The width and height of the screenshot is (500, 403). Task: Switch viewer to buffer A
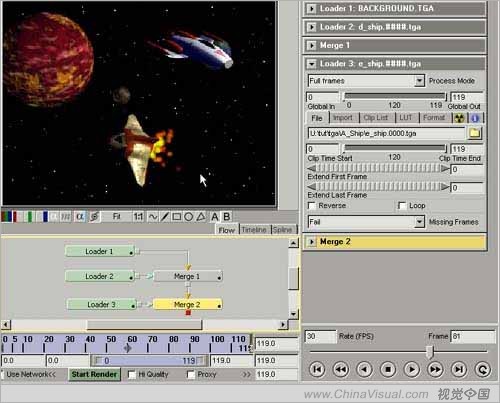[x=215, y=217]
